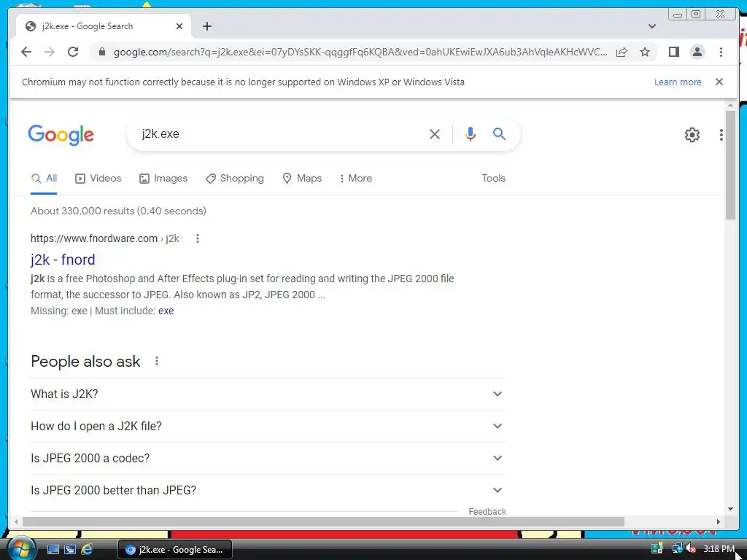The image size is (747, 560).
Task: Open search Tools options
Action: coord(493,178)
